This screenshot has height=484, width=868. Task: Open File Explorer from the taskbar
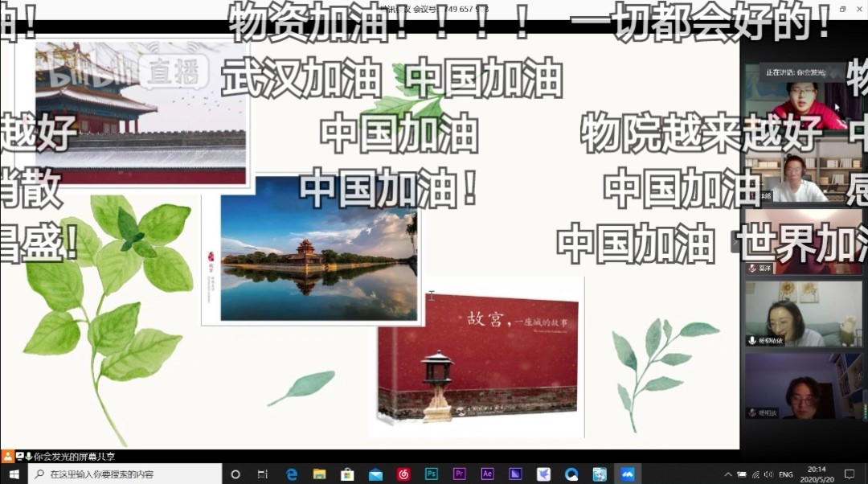(x=320, y=474)
